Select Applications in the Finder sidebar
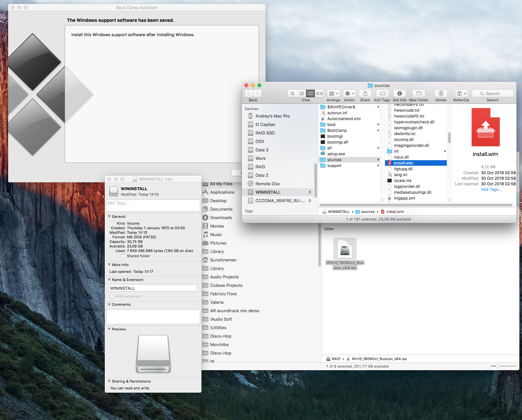The image size is (522, 420). pos(222,192)
